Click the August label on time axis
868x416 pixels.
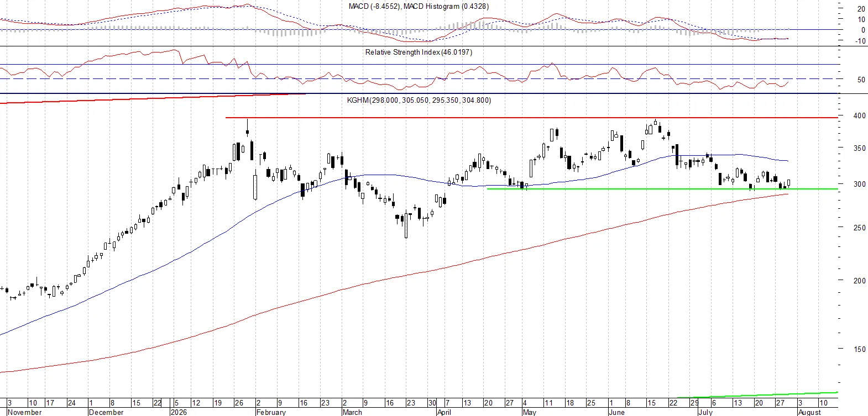click(810, 412)
